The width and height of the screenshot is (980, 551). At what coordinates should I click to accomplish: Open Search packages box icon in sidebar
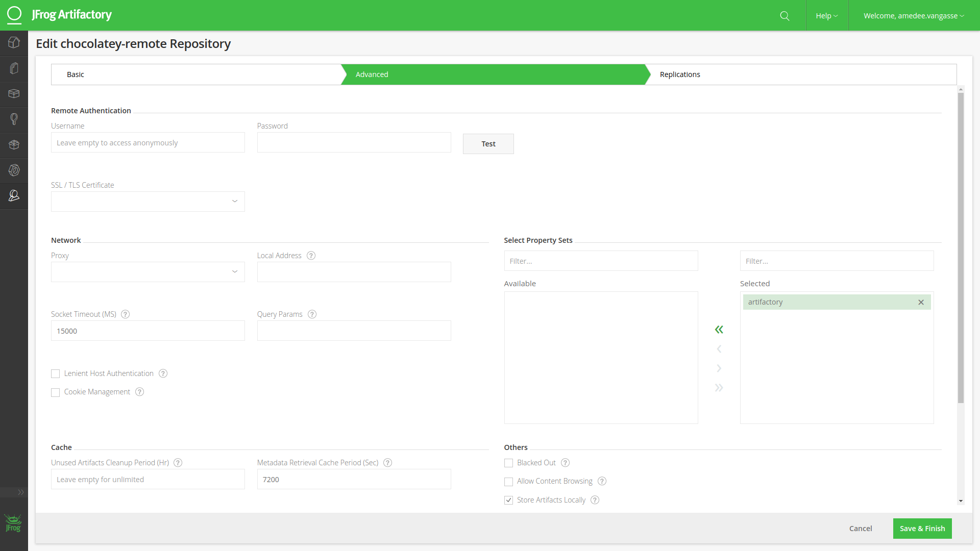point(14,93)
